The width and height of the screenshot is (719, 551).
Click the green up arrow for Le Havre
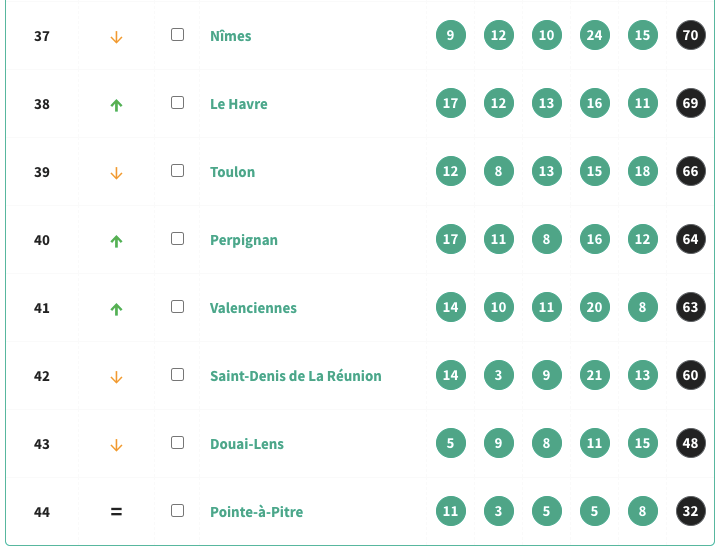(116, 105)
